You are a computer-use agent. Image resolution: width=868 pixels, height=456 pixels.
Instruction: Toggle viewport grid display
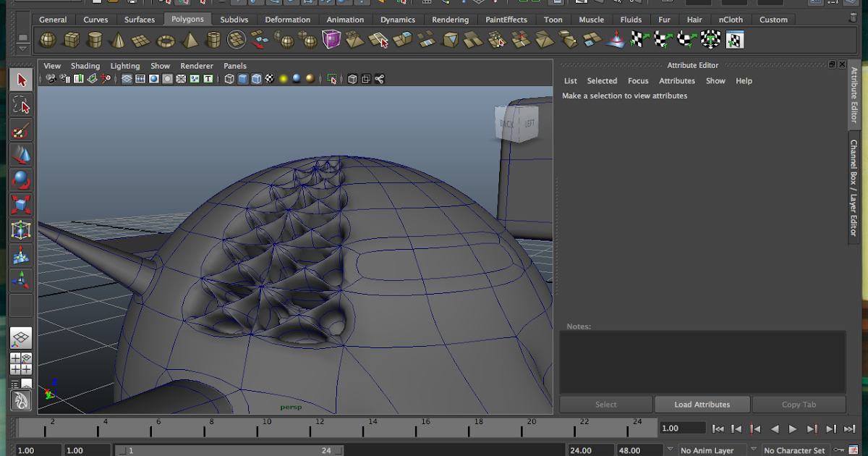coord(127,79)
